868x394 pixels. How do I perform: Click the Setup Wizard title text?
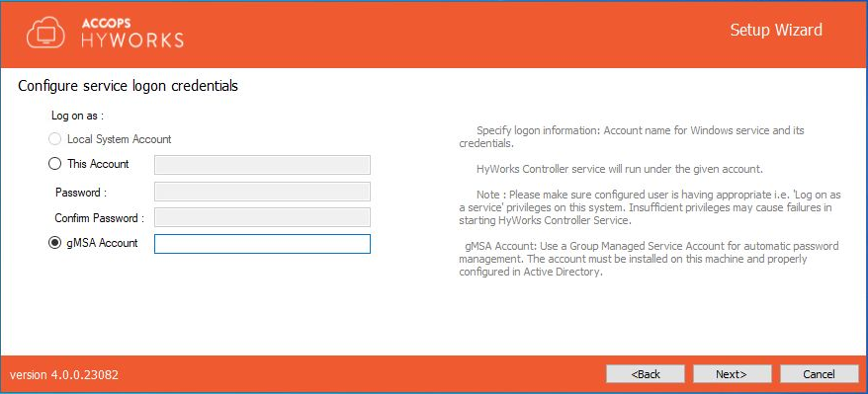(x=776, y=30)
